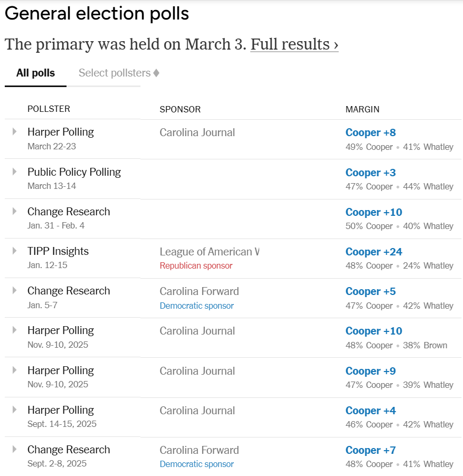The image size is (463, 476).
Task: Click the Cooper +24 margin
Action: click(x=374, y=252)
